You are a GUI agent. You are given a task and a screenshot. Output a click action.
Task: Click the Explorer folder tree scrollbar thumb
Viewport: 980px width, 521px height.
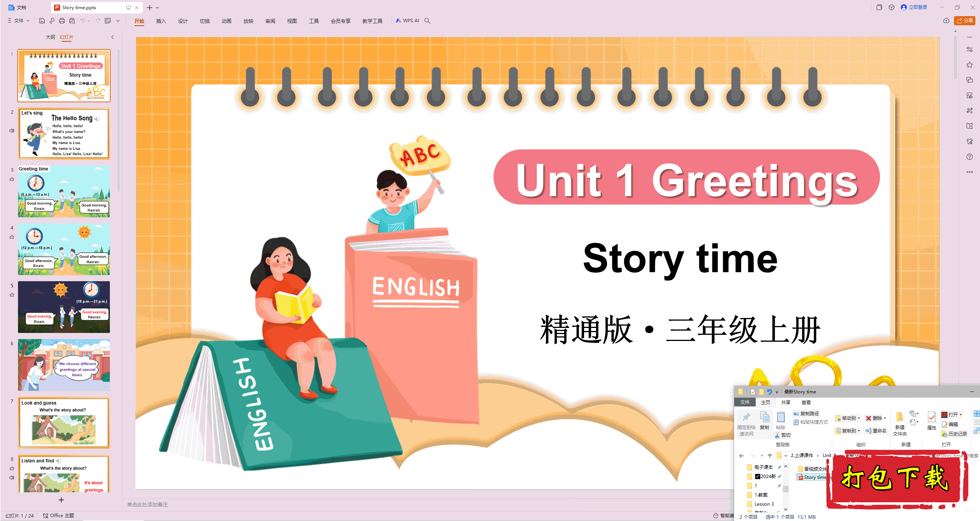786,489
